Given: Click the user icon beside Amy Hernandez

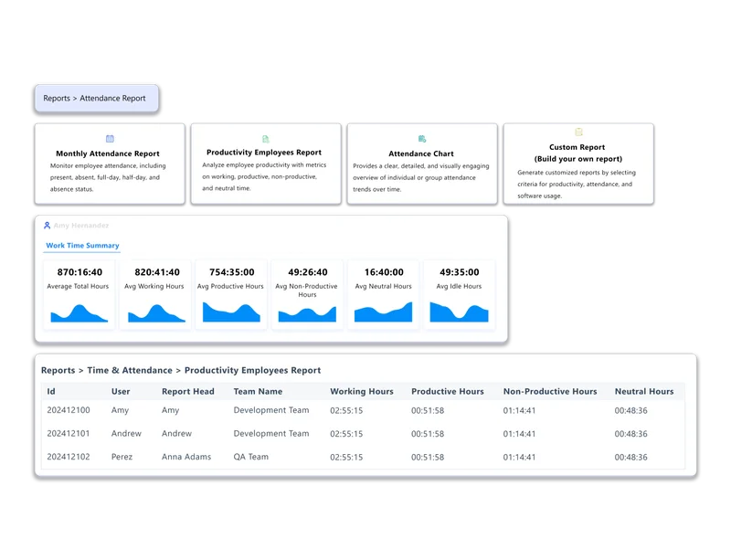Looking at the screenshot, I should pyautogui.click(x=48, y=226).
